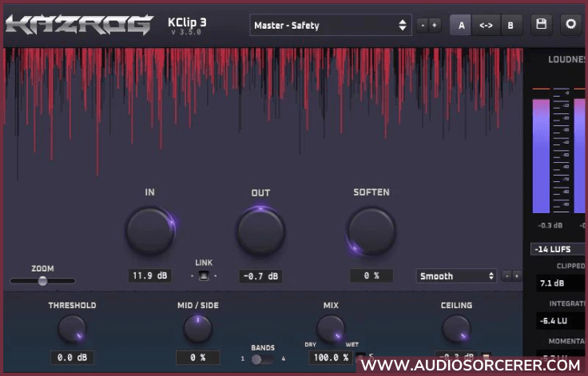Image resolution: width=588 pixels, height=376 pixels.
Task: Toggle the LINK button between IN and OUT
Action: [204, 276]
